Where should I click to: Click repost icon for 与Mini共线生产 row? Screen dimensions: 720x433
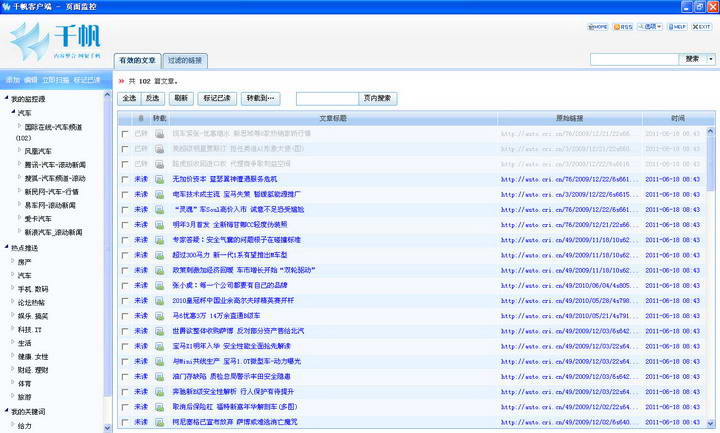click(159, 361)
